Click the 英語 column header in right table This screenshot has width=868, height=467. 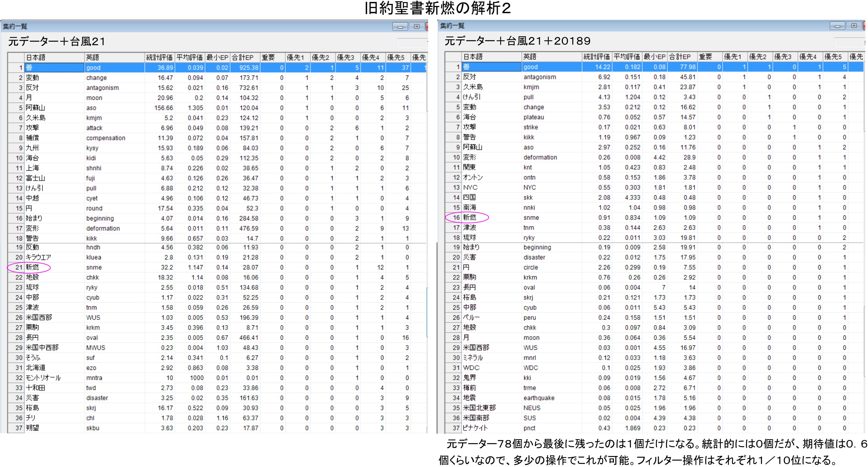tap(530, 57)
